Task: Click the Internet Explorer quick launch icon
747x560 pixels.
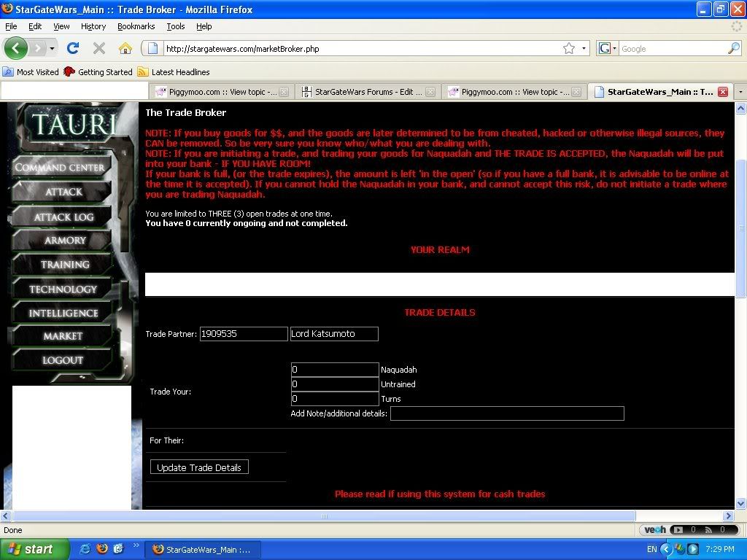Action: [x=85, y=548]
